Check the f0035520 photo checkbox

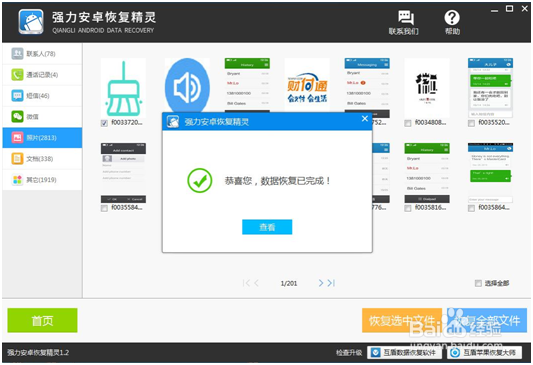click(x=471, y=123)
